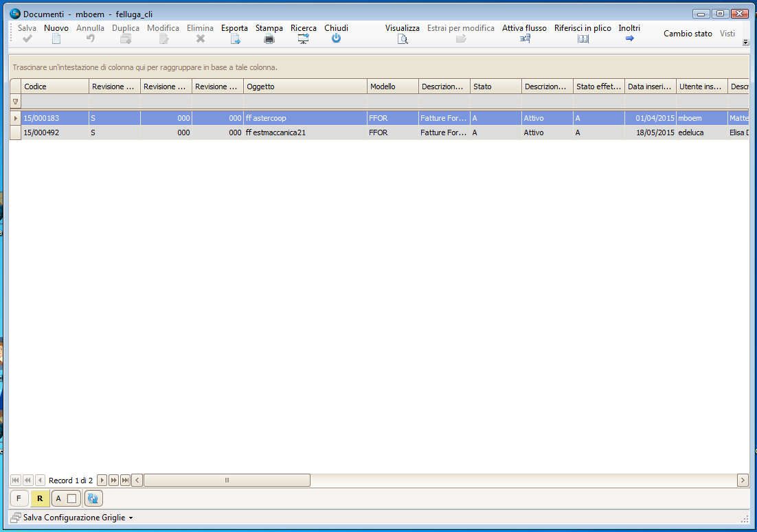Open Ricerca search from toolbar
Screen dimensions: 757x532
coord(303,39)
